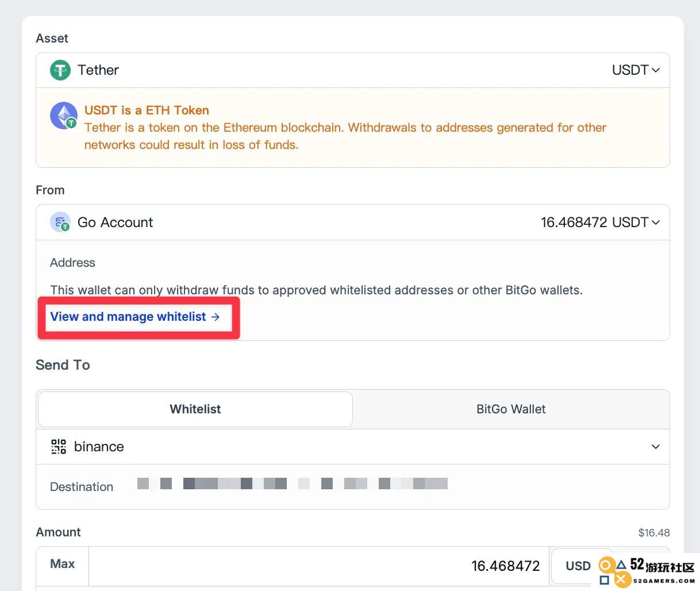Viewport: 700px width, 591px height.
Task: Select the Go Account wallet name
Action: (x=116, y=222)
